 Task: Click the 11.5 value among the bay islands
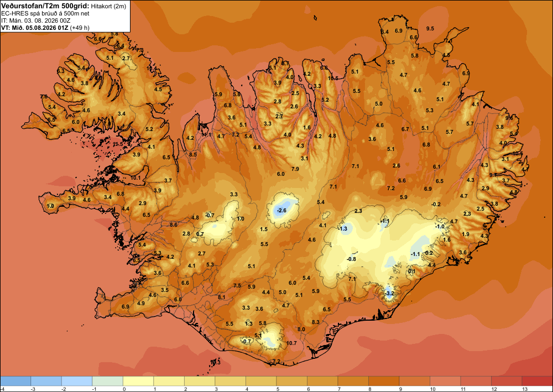tap(118, 144)
